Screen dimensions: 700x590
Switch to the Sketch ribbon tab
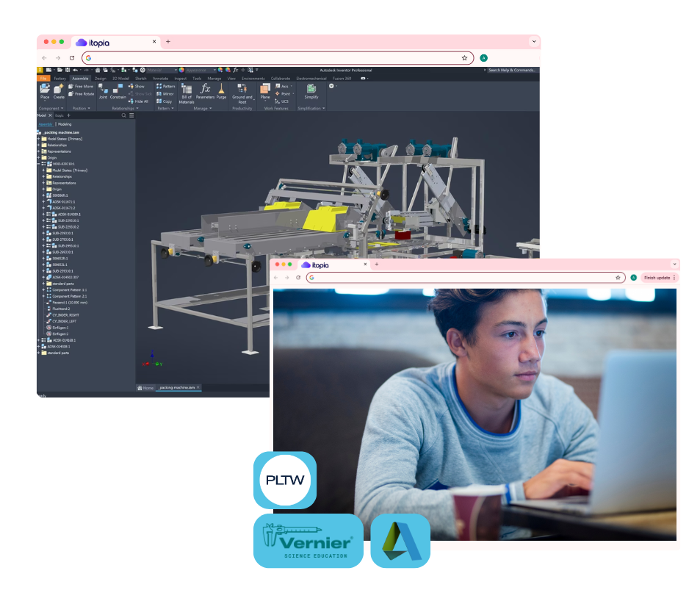coord(140,78)
